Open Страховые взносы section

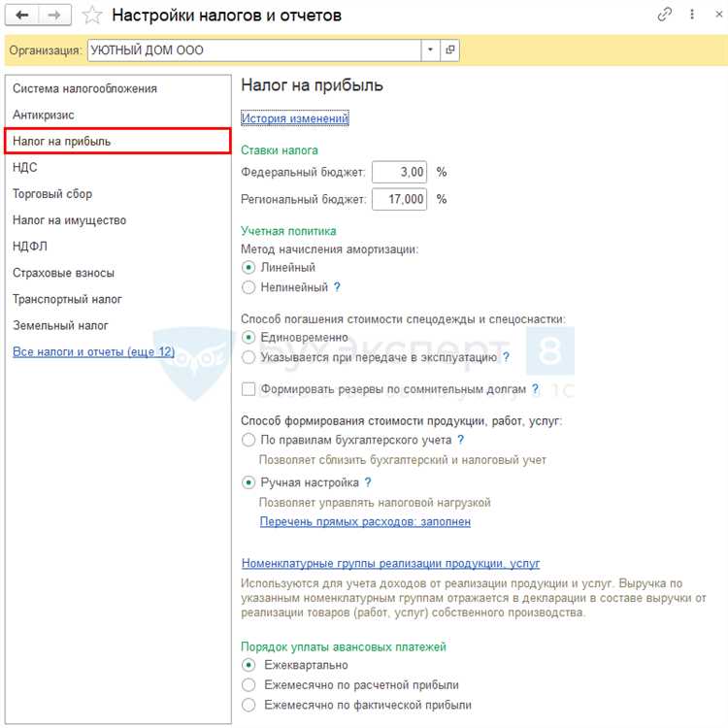[x=117, y=273]
